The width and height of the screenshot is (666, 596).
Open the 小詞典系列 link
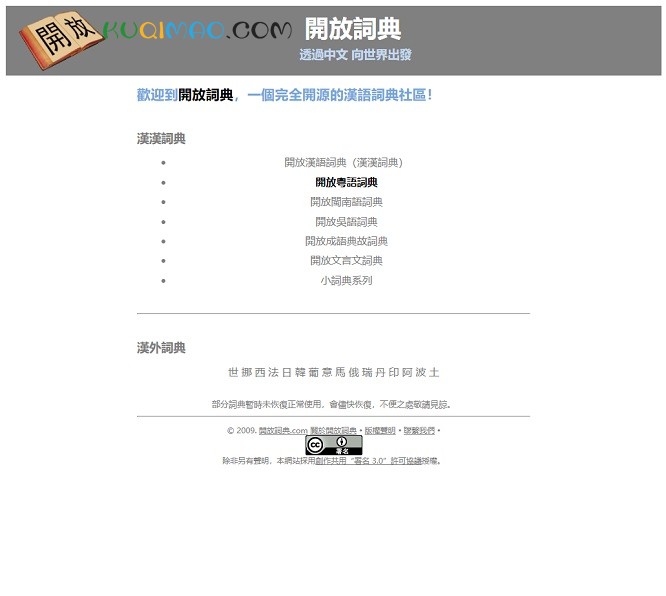[x=347, y=281]
